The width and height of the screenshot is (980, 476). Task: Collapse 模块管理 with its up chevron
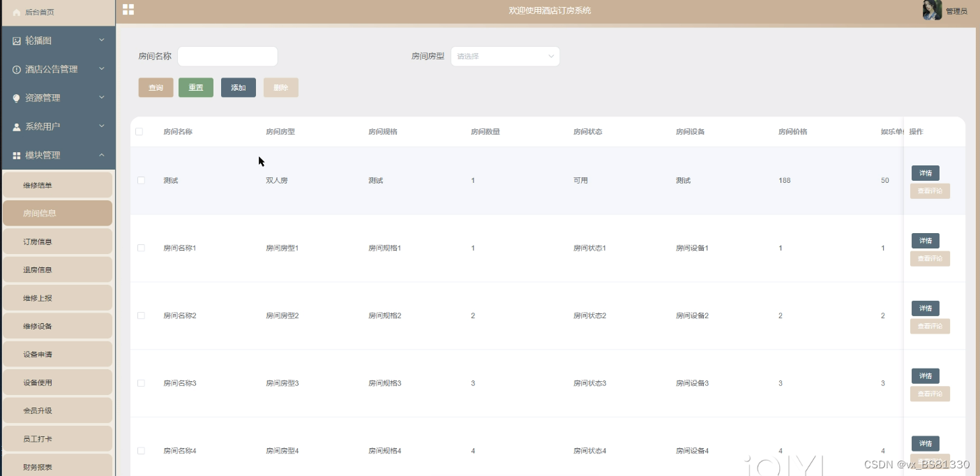tap(101, 155)
